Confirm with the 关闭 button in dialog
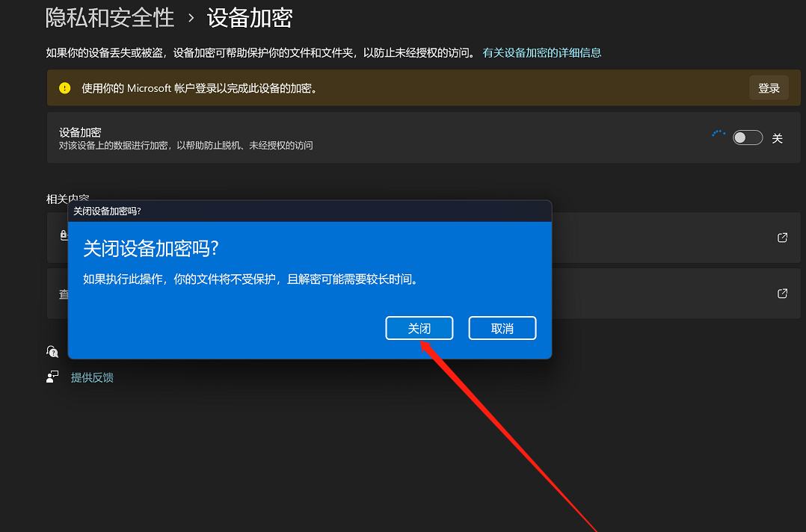The width and height of the screenshot is (806, 532). (419, 328)
